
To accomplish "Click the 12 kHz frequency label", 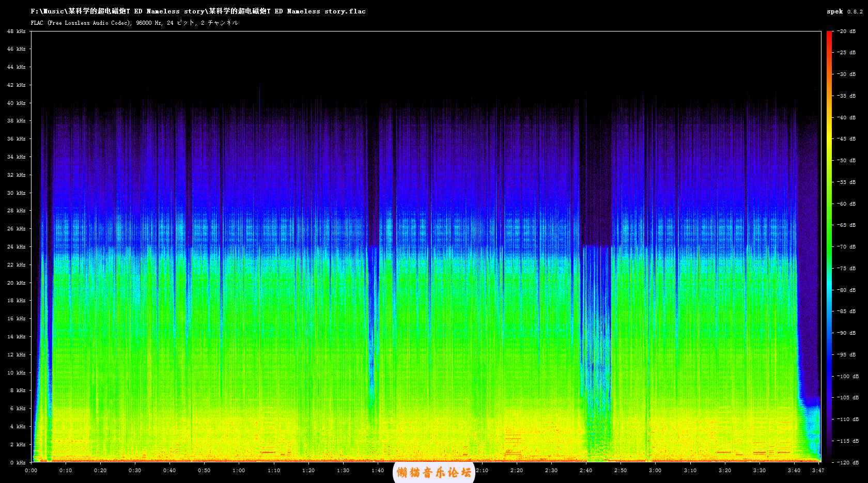I will click(17, 354).
